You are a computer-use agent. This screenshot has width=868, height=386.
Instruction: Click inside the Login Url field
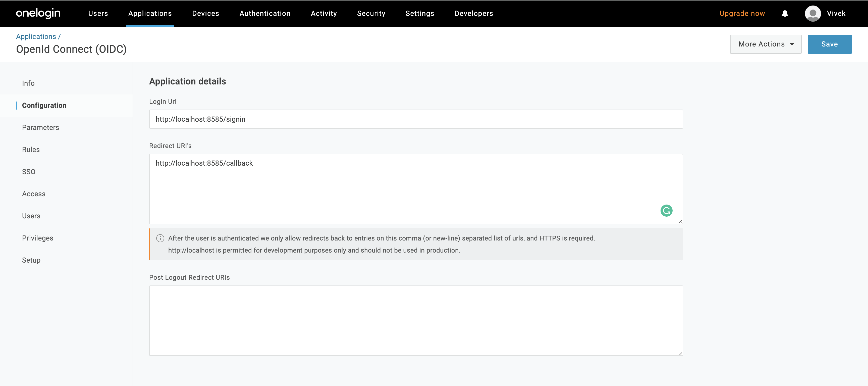416,119
